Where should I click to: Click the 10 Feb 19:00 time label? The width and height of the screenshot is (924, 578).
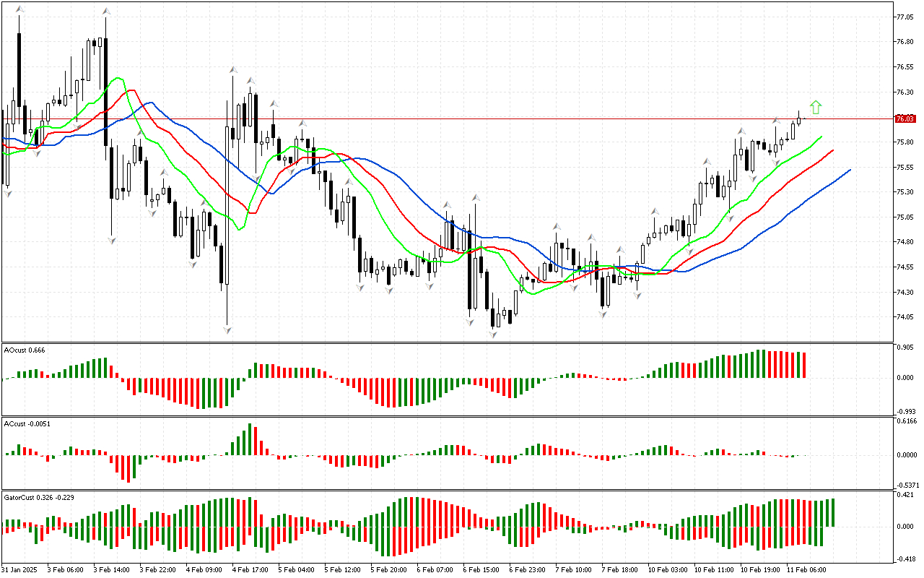click(760, 570)
